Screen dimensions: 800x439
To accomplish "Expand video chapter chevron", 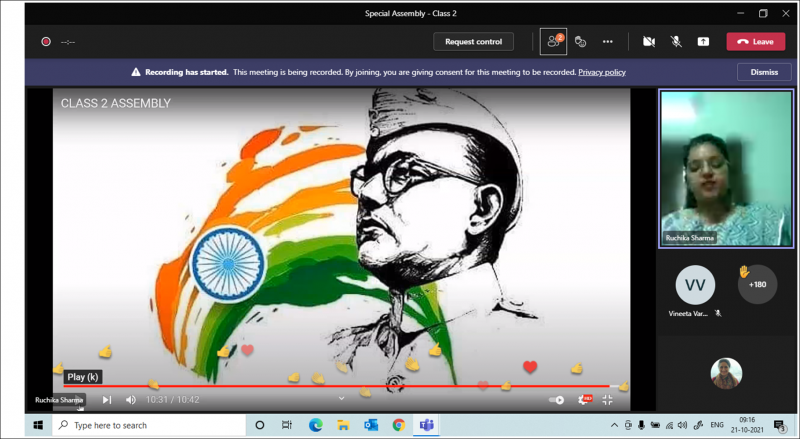I will pyautogui.click(x=341, y=398).
